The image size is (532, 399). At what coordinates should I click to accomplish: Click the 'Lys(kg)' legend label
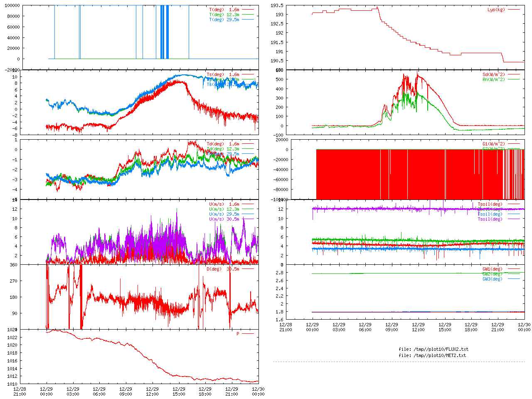pyautogui.click(x=496, y=10)
